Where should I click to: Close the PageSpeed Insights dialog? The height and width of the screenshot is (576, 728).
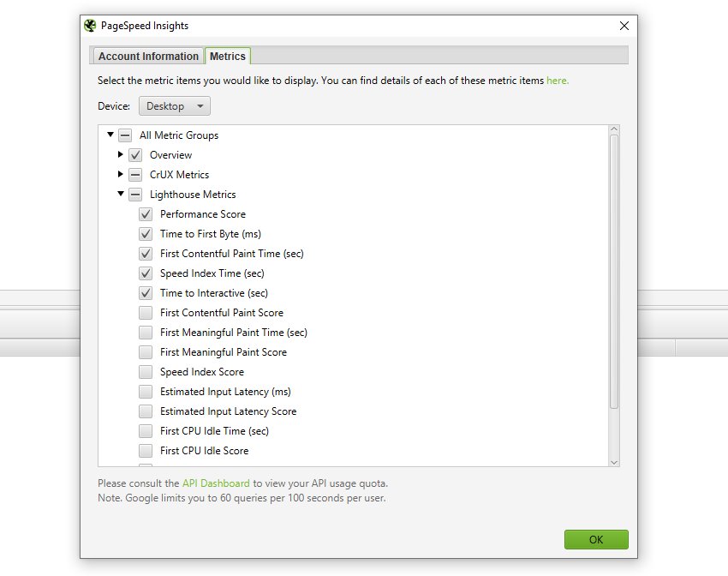(624, 26)
